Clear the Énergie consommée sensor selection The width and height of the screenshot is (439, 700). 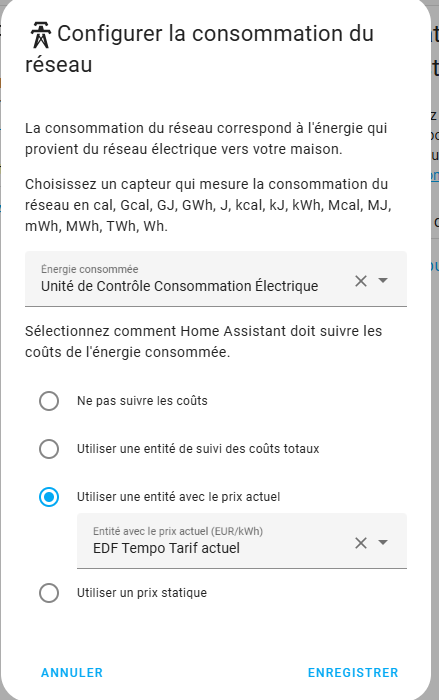pyautogui.click(x=361, y=281)
